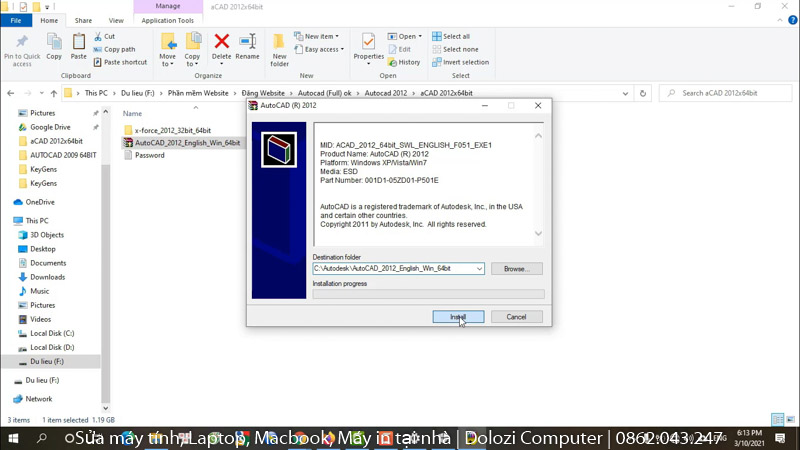This screenshot has height=450, width=800.
Task: Open the address bar history dropdown
Action: tap(625, 93)
